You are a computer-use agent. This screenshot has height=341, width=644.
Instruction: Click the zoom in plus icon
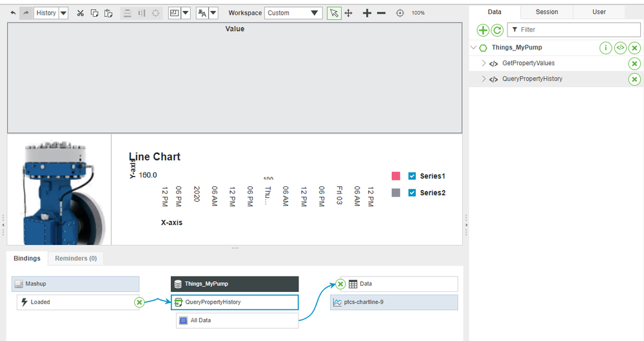tap(367, 13)
